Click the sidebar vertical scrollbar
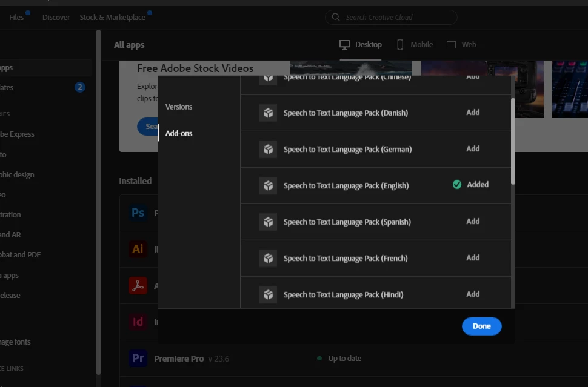 click(98, 202)
